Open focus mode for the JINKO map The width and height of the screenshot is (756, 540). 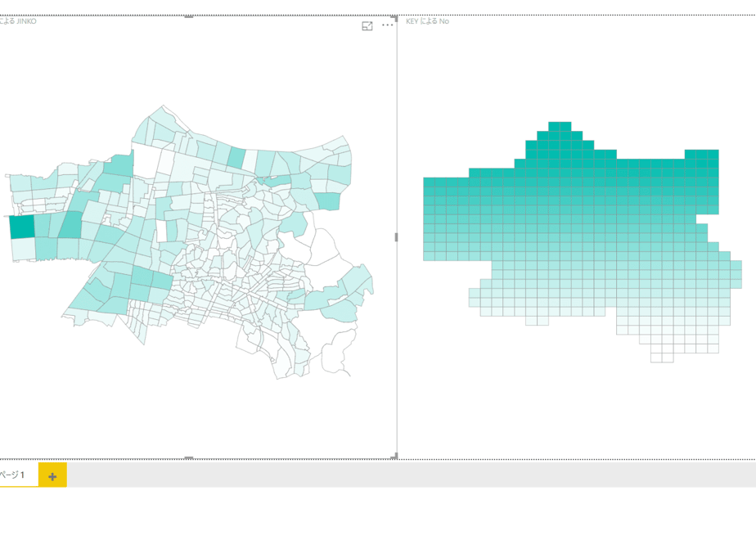(x=367, y=26)
